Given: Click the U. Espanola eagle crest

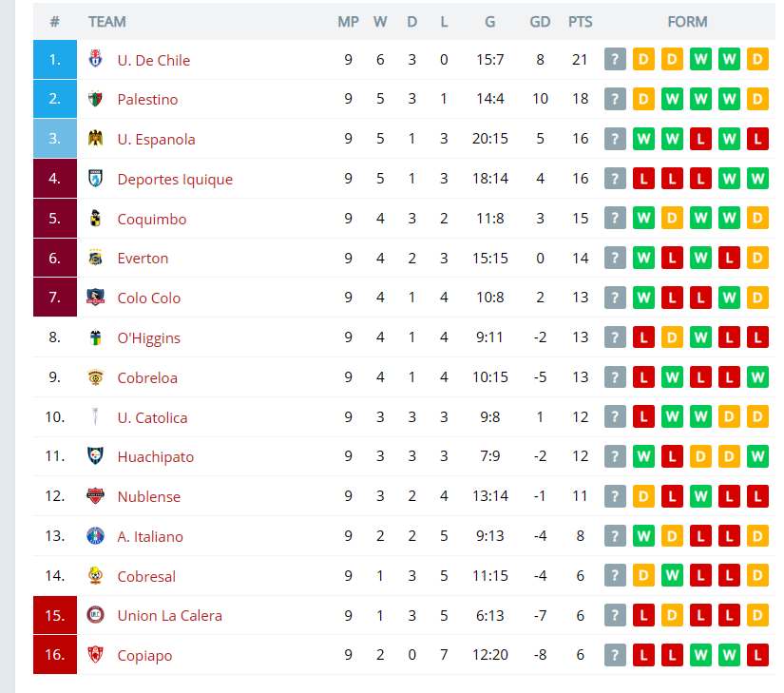Looking at the screenshot, I should pyautogui.click(x=95, y=138).
